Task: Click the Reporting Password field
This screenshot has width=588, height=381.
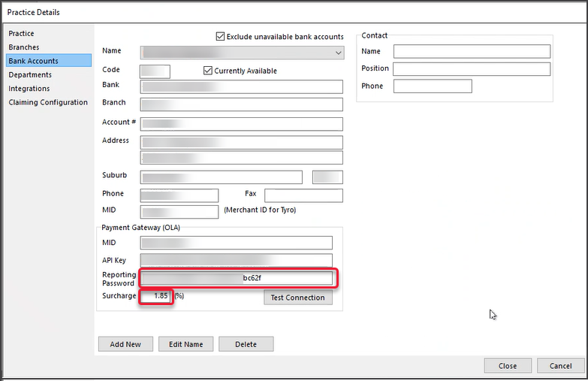Action: click(x=237, y=278)
